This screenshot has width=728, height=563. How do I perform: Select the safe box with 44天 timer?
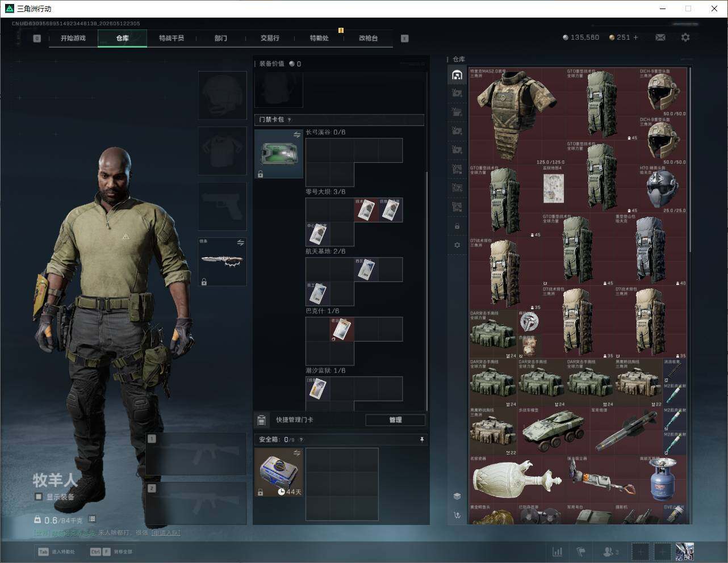tap(279, 472)
